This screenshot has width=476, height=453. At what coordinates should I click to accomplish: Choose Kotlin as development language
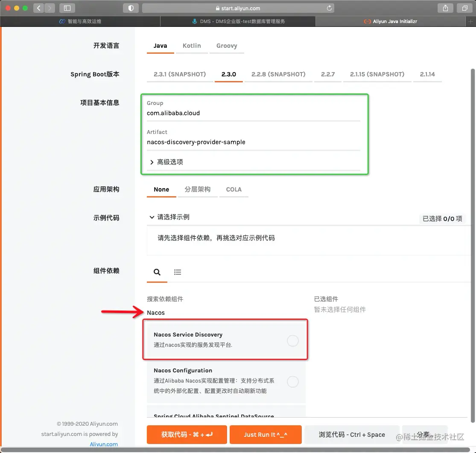[192, 46]
